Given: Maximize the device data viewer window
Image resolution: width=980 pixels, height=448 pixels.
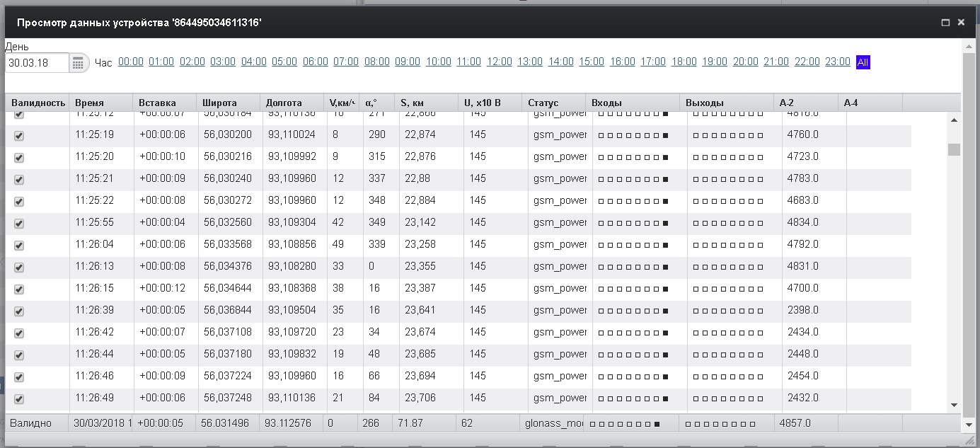Looking at the screenshot, I should pos(945,23).
